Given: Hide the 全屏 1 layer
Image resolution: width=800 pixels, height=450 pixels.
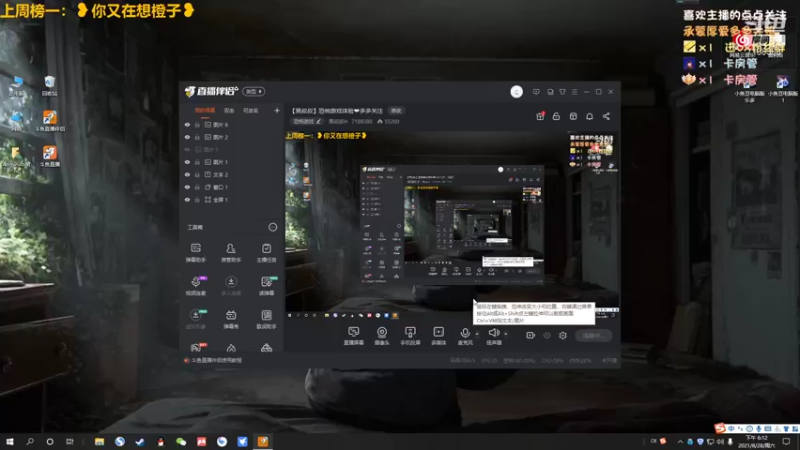Looking at the screenshot, I should pos(187,199).
